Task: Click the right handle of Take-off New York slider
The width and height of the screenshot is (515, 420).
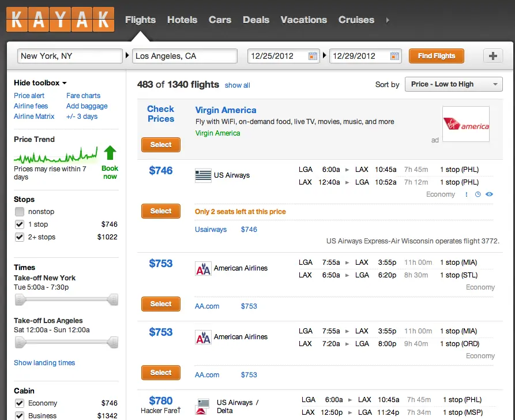Action: click(x=113, y=300)
